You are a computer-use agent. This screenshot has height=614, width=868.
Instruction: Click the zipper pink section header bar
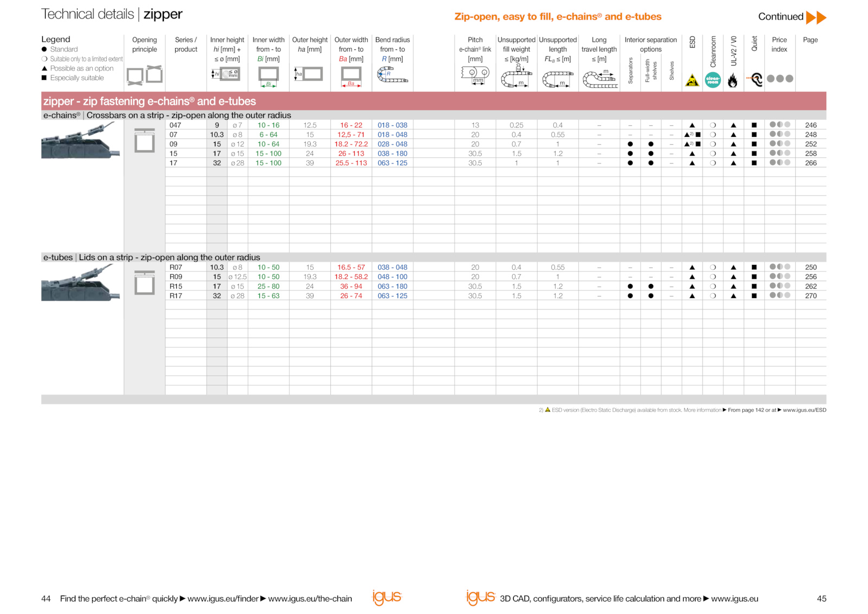tap(433, 101)
